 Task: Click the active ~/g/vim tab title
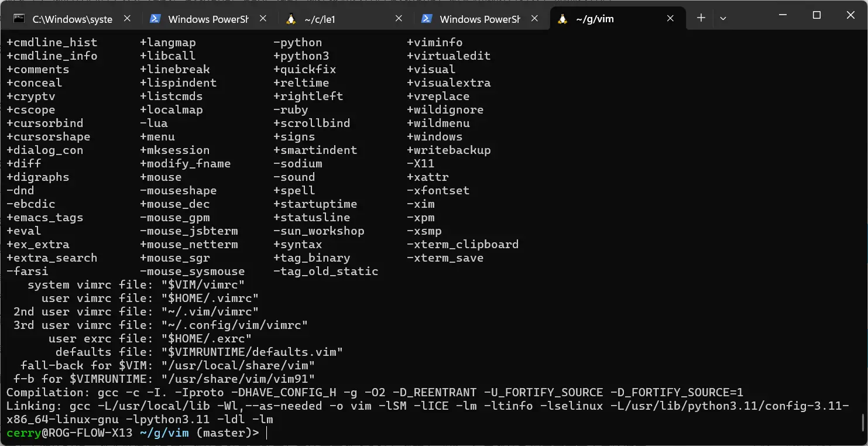(x=595, y=19)
